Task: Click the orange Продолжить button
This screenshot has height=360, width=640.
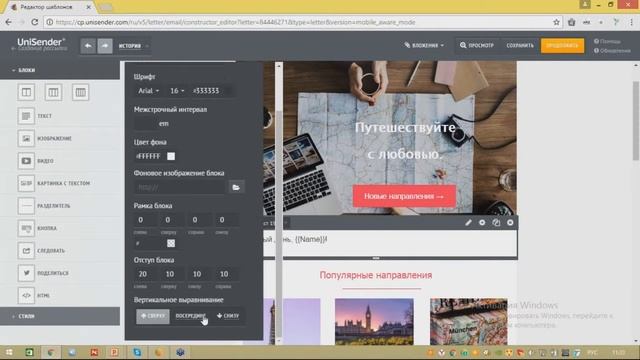Action: (562, 45)
